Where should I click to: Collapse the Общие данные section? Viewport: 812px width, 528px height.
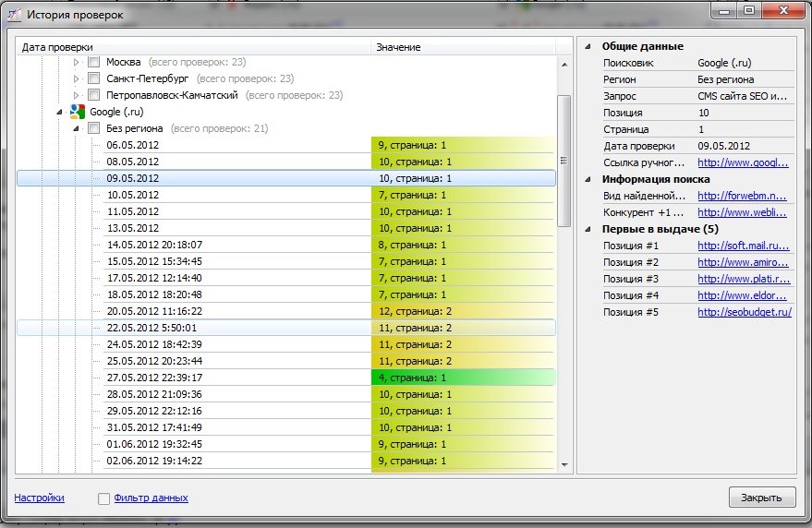click(588, 46)
